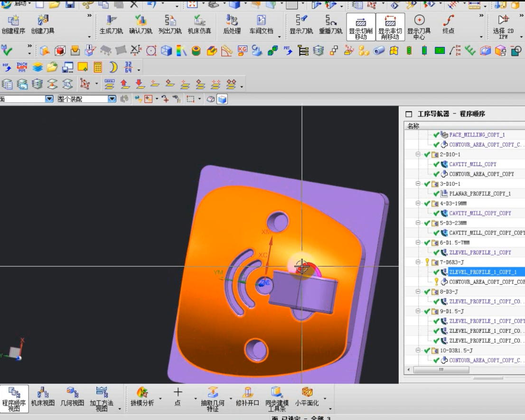Image resolution: width=525 pixels, height=420 pixels.
Task: Select the FACE_MILLING_COPY_1 operation
Action: click(477, 135)
